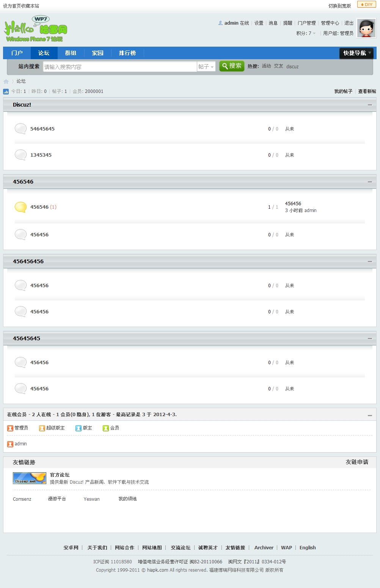Click the hiapk.com copyright link
Screen dimensions: 380x588
pyautogui.click(x=158, y=570)
